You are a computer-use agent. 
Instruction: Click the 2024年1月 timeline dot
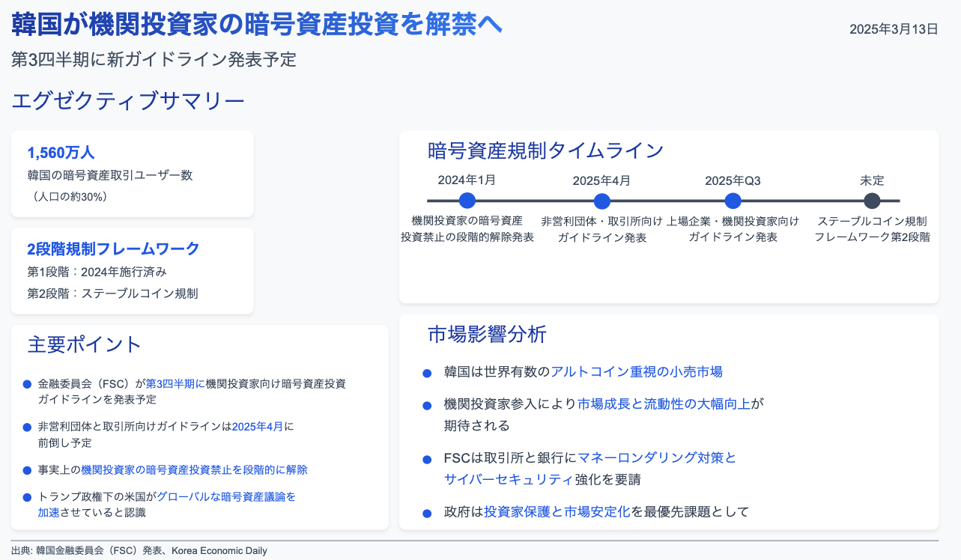pos(467,201)
